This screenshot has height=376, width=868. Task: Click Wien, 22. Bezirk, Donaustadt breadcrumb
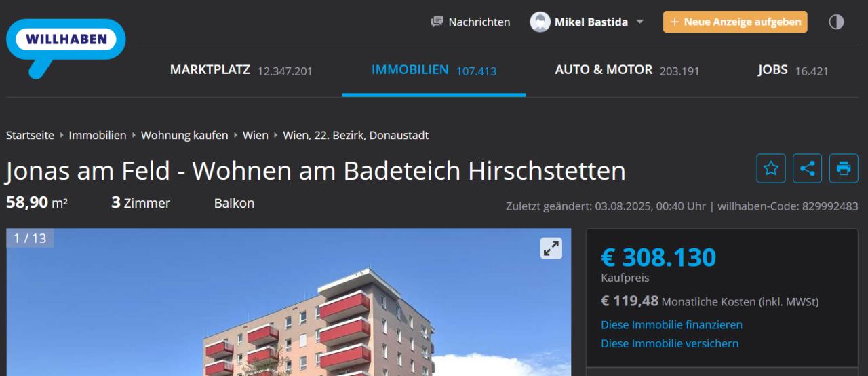click(355, 135)
